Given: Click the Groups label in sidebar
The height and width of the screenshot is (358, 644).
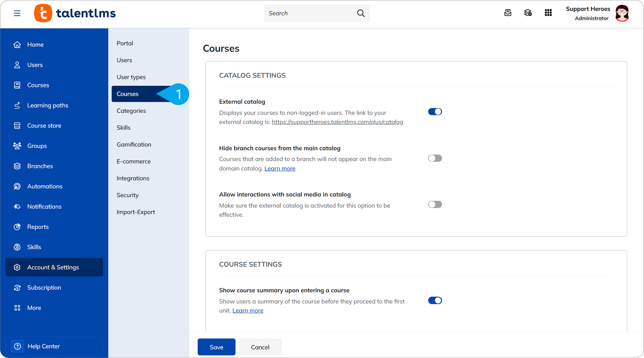Looking at the screenshot, I should pos(37,146).
